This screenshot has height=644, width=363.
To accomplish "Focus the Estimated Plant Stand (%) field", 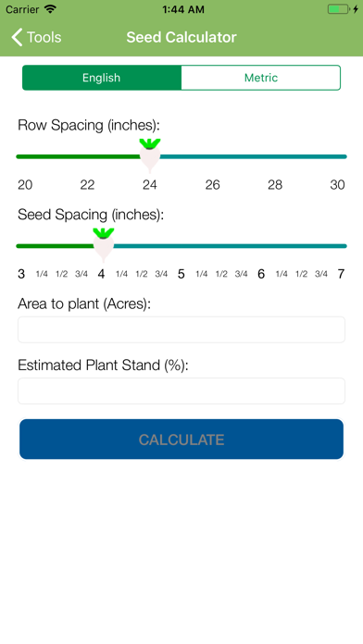I will (181, 390).
